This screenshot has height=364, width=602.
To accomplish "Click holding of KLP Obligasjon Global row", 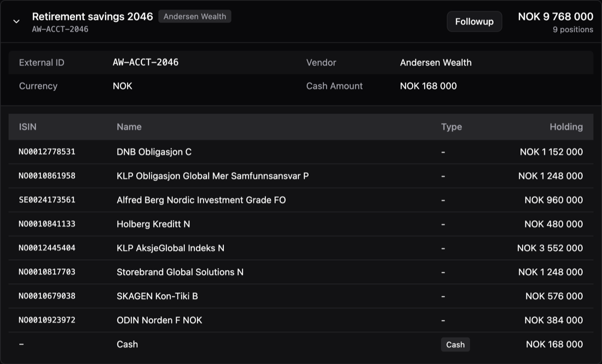I will pos(551,176).
